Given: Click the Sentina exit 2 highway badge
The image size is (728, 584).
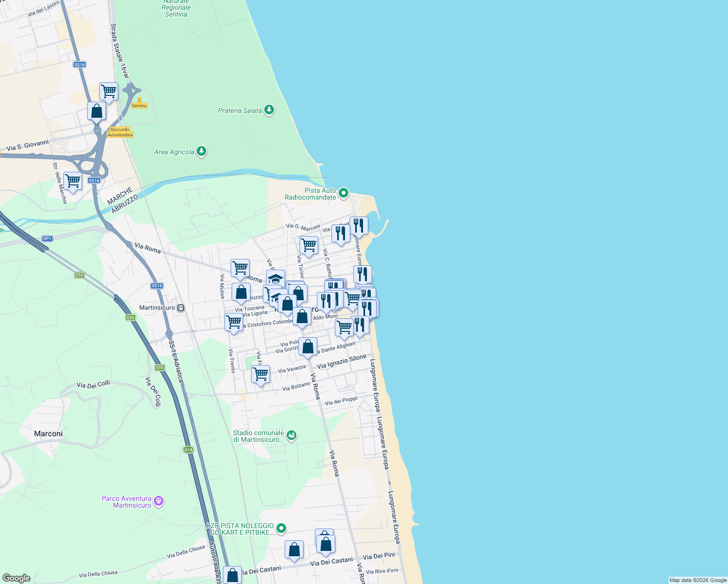Looking at the screenshot, I should tap(140, 103).
